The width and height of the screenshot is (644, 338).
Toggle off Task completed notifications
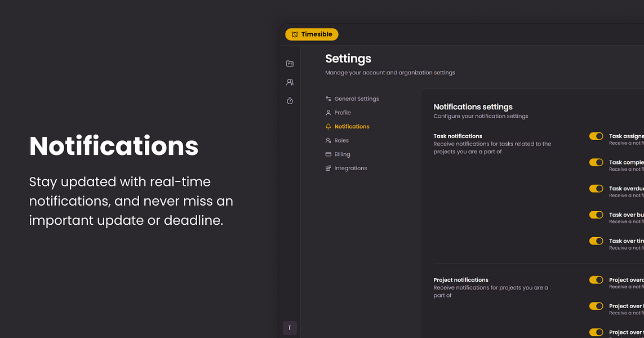coord(596,163)
